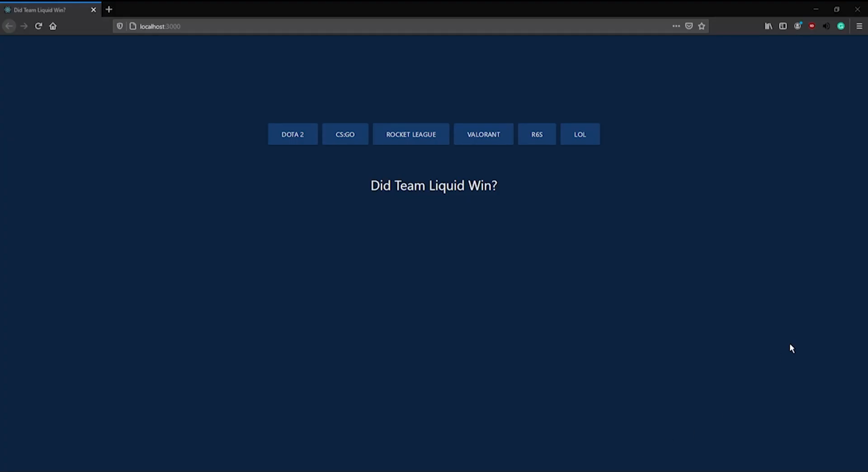Image resolution: width=868 pixels, height=472 pixels.
Task: Click the Did Team Liquid Win? heading
Action: 434,186
